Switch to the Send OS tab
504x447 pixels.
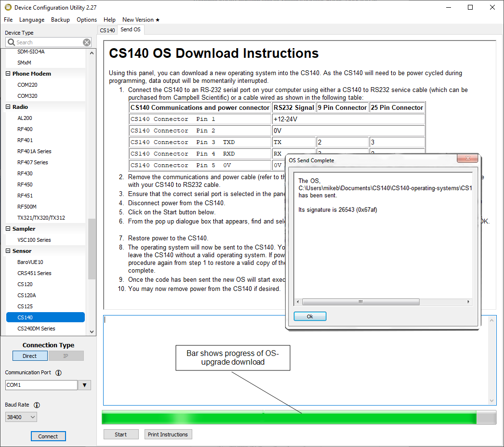(x=131, y=29)
